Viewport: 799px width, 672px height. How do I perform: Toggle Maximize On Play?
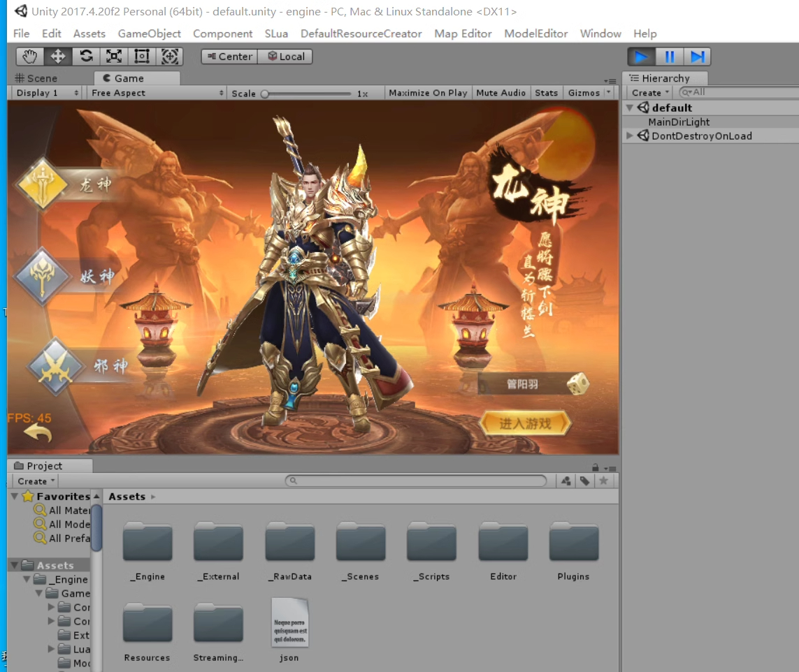pos(428,93)
